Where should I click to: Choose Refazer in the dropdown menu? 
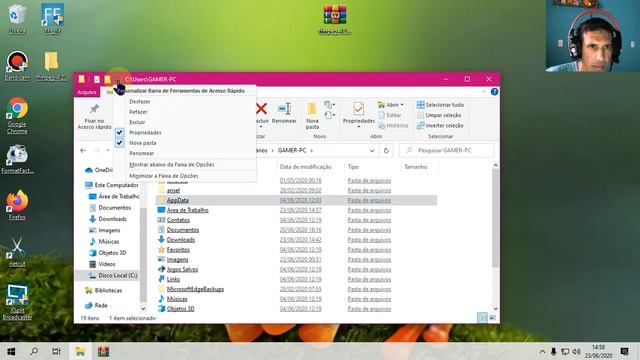pyautogui.click(x=138, y=112)
